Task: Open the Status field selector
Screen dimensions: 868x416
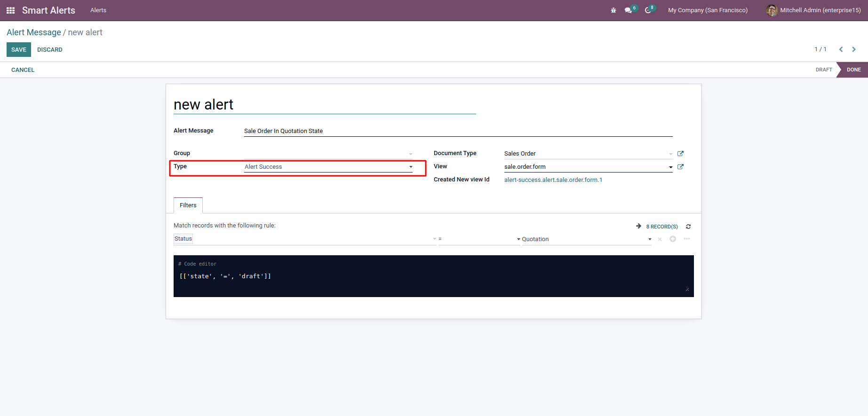Action: pos(305,239)
